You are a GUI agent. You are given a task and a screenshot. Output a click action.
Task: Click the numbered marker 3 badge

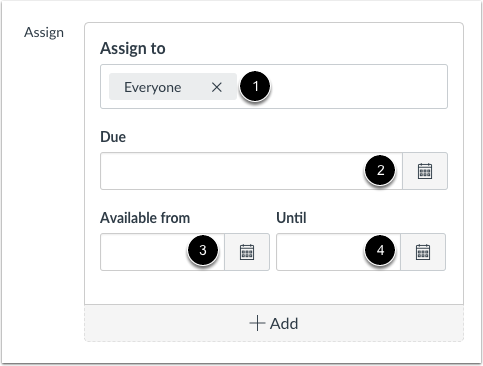point(203,250)
